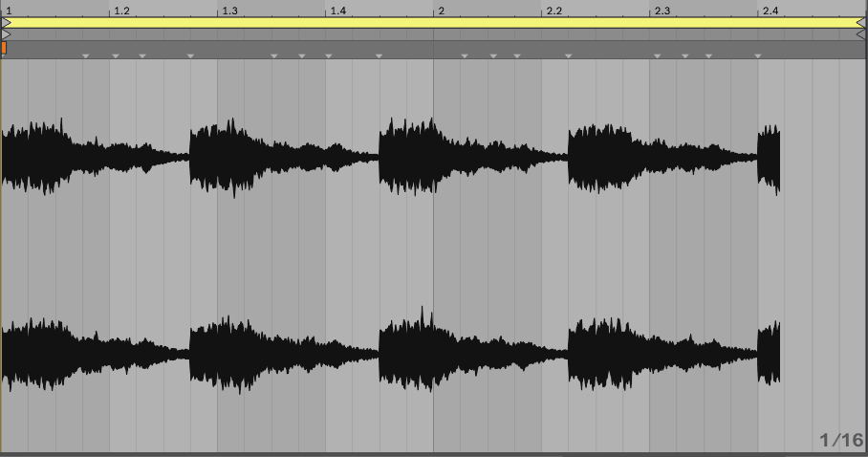Viewport: 868px width, 457px height.
Task: Click the transient marker at the fourth hit onset
Action: pos(569,56)
